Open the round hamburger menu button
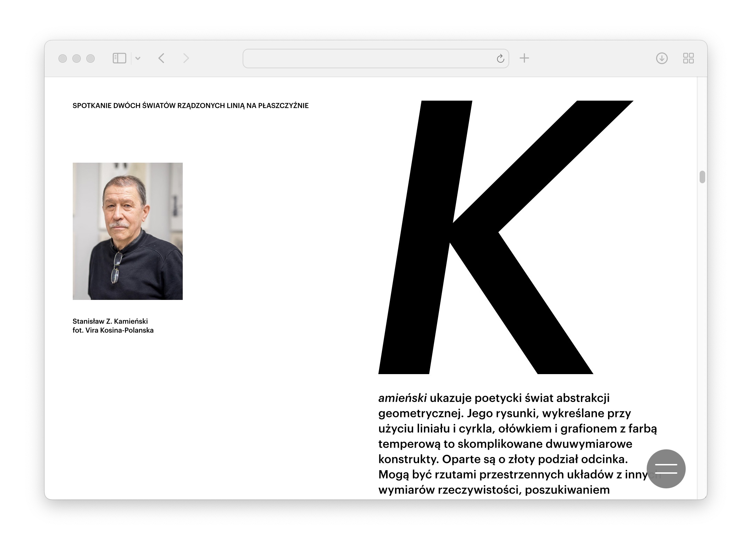This screenshot has width=756, height=542. coord(666,469)
